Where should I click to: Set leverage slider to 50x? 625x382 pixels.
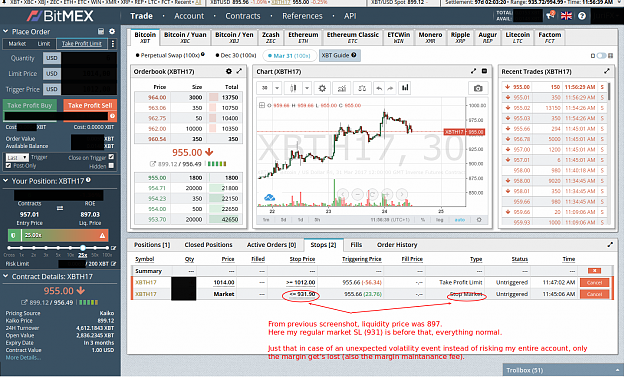(x=95, y=248)
